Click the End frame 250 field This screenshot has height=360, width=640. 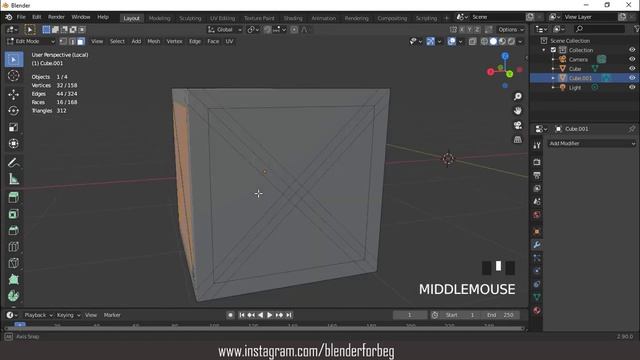point(500,315)
